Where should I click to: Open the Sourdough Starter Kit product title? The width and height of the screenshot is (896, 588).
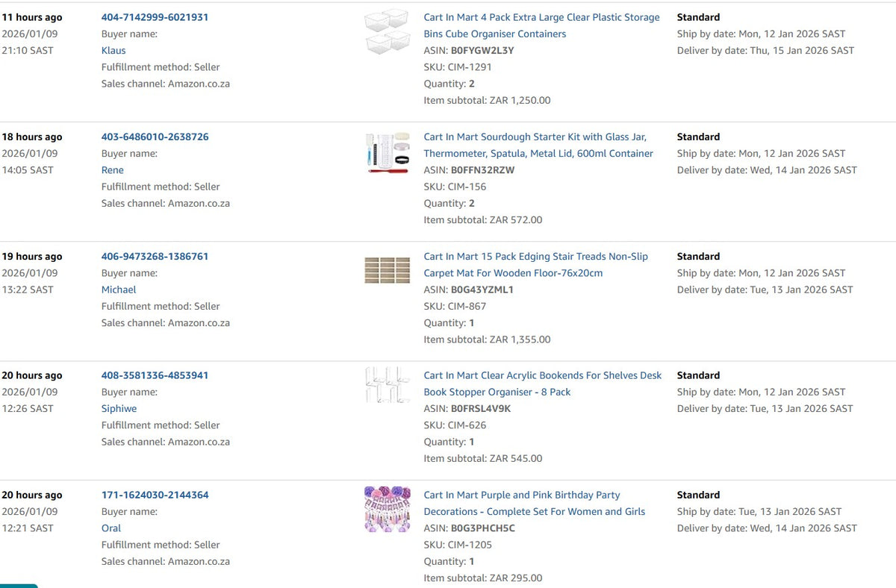[x=538, y=145]
